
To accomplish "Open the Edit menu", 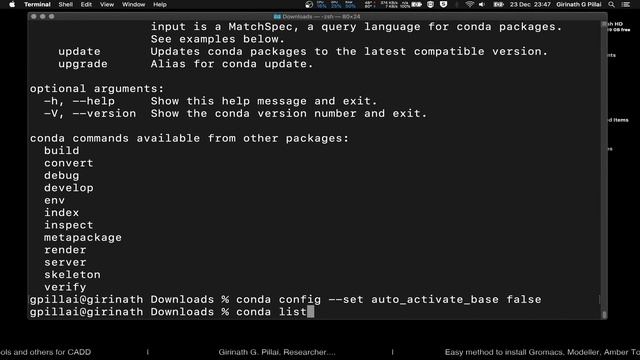I will [86, 4].
